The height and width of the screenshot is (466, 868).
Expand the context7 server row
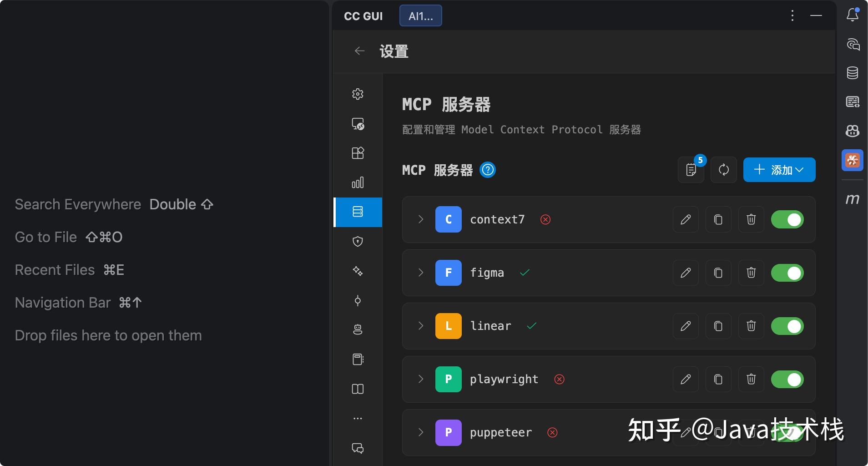click(421, 219)
